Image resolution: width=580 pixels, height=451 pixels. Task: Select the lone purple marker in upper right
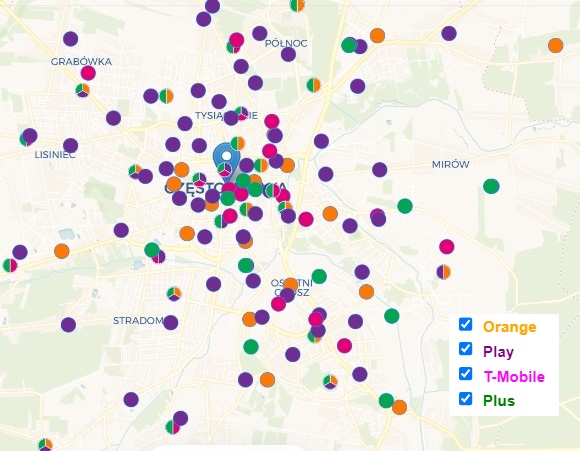click(449, 33)
